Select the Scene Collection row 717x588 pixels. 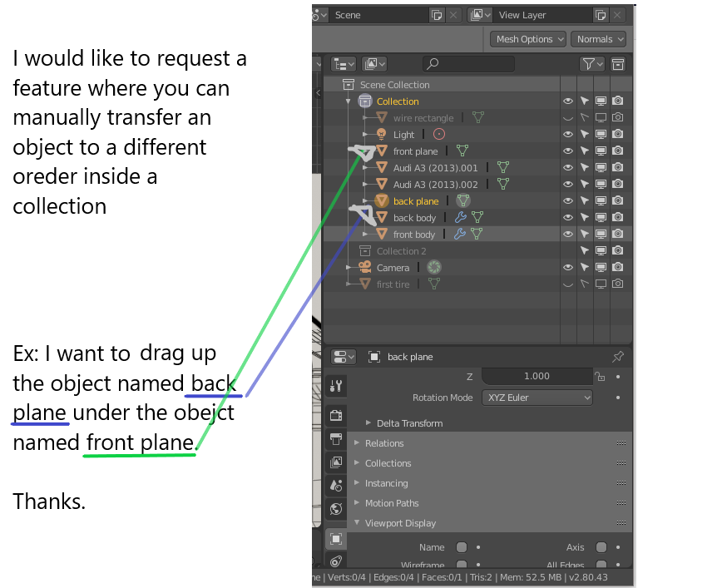394,85
